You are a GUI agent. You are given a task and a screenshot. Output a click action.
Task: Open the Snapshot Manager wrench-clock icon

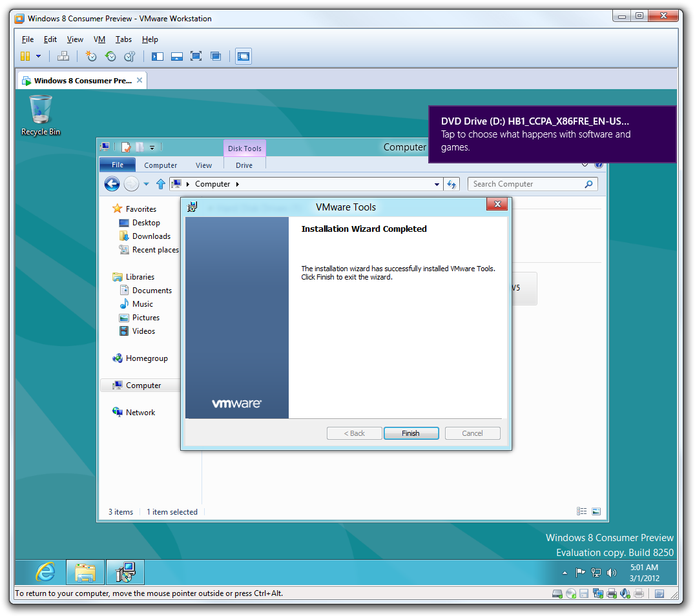coord(129,56)
